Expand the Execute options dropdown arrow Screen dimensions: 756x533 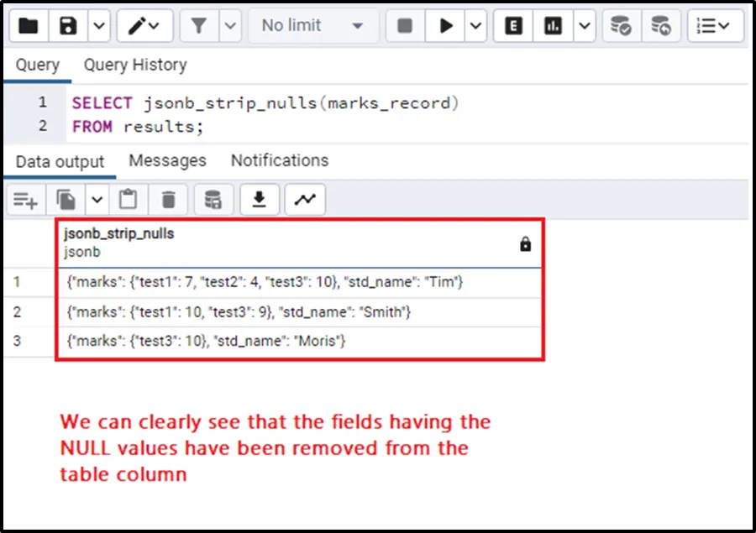(x=476, y=26)
